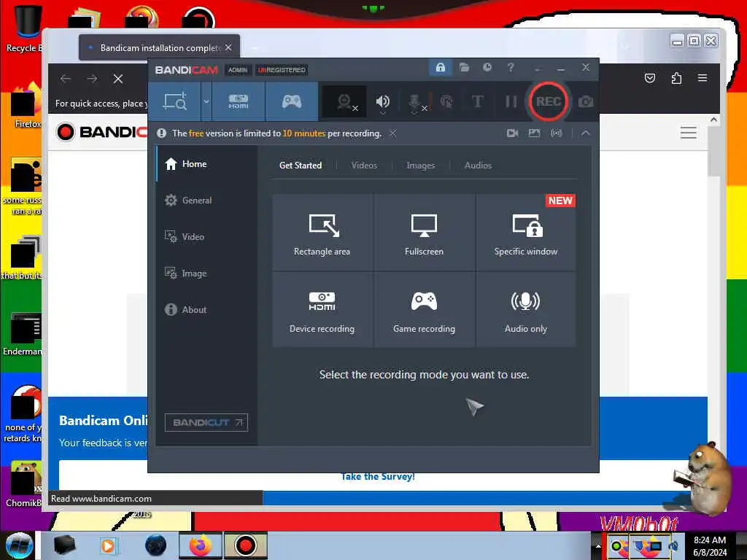747x560 pixels.
Task: Toggle the microphone recording icon
Action: (414, 101)
